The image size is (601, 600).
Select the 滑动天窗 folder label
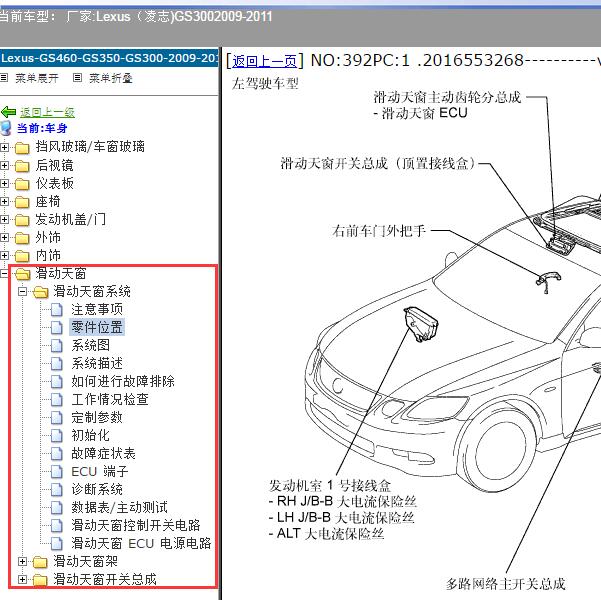(x=61, y=274)
